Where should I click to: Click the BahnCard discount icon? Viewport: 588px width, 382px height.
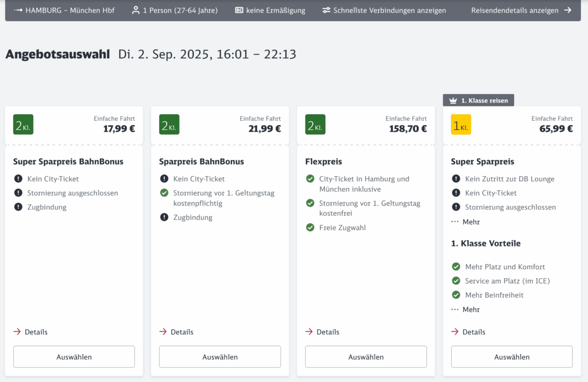[239, 10]
